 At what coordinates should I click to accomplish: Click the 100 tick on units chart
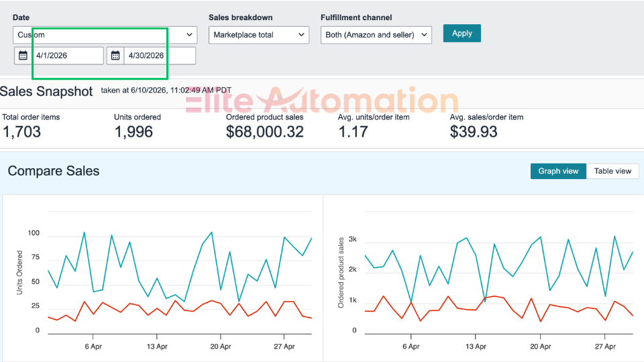[x=34, y=233]
